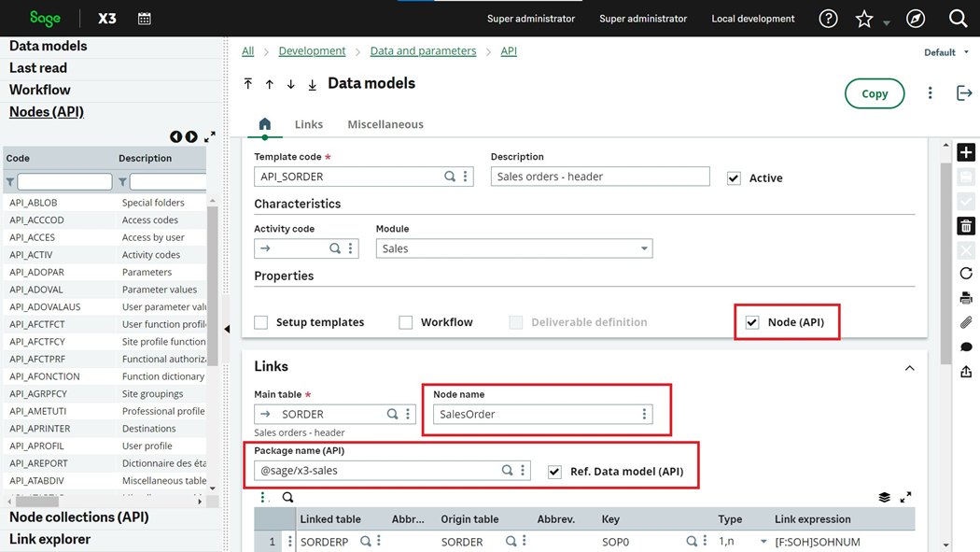Click the refresh icon in right toolbar

pos(966,273)
